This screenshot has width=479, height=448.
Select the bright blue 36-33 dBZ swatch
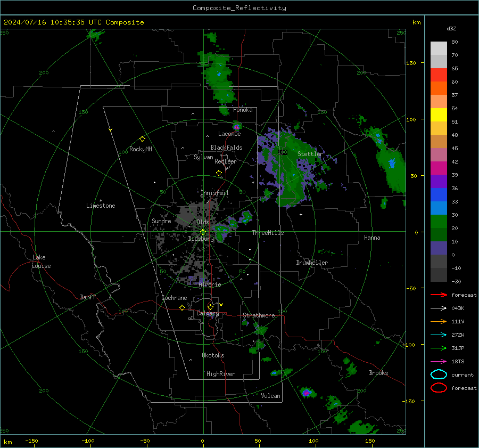click(439, 195)
